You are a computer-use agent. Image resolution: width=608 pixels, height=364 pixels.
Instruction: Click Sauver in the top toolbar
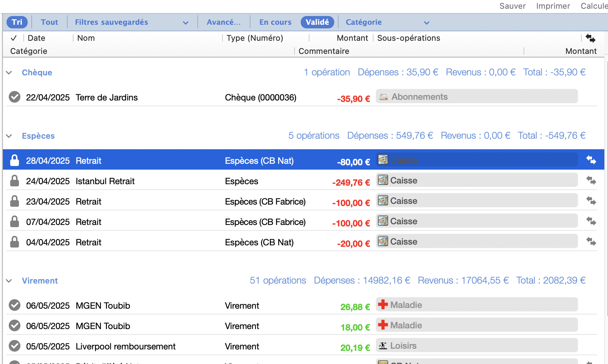pyautogui.click(x=512, y=6)
